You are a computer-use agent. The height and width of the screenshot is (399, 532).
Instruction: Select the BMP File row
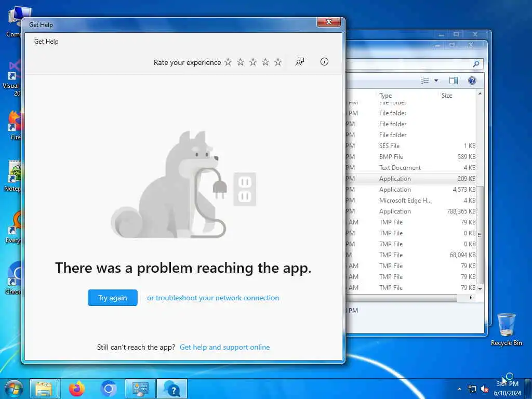click(x=412, y=157)
